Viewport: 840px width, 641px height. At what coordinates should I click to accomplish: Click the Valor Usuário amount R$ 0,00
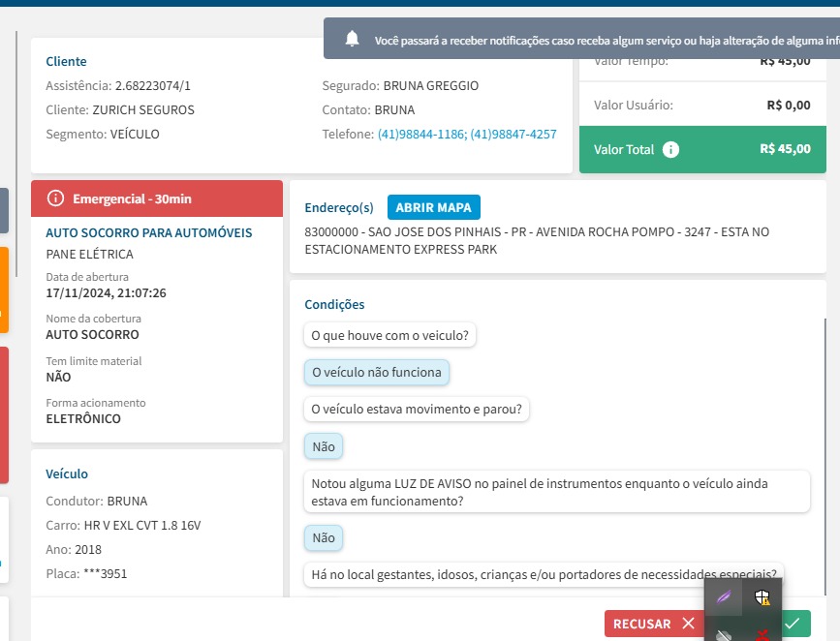(789, 105)
